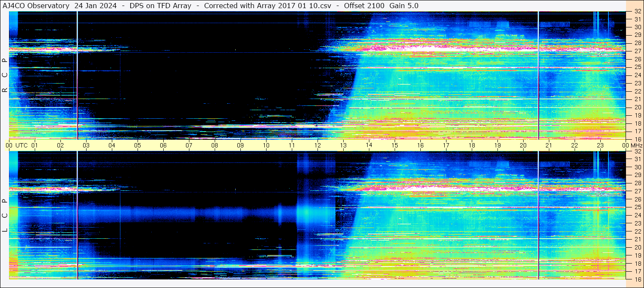
Task: Click the vertical 'L C P' panel label
Action: click(x=5, y=216)
